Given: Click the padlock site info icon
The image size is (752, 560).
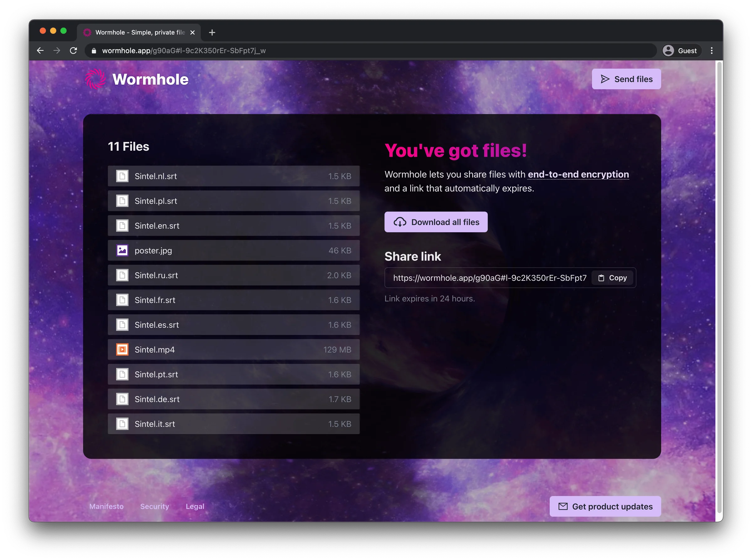Looking at the screenshot, I should click(94, 50).
